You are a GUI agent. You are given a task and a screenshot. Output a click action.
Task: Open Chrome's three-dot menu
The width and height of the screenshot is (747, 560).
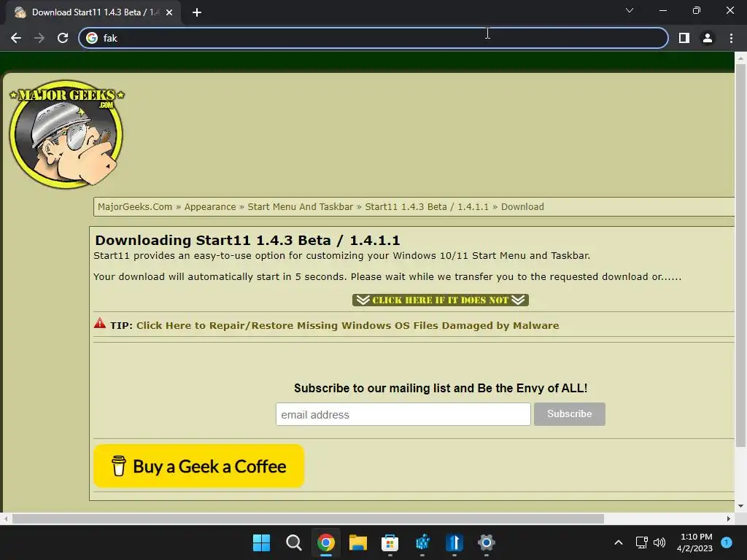point(731,38)
